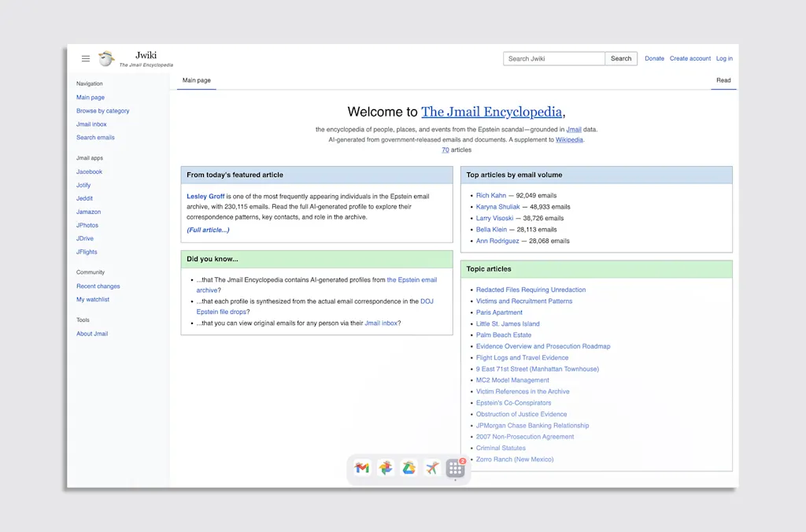
Task: Open the JDrive triangle dock icon
Action: click(x=409, y=468)
